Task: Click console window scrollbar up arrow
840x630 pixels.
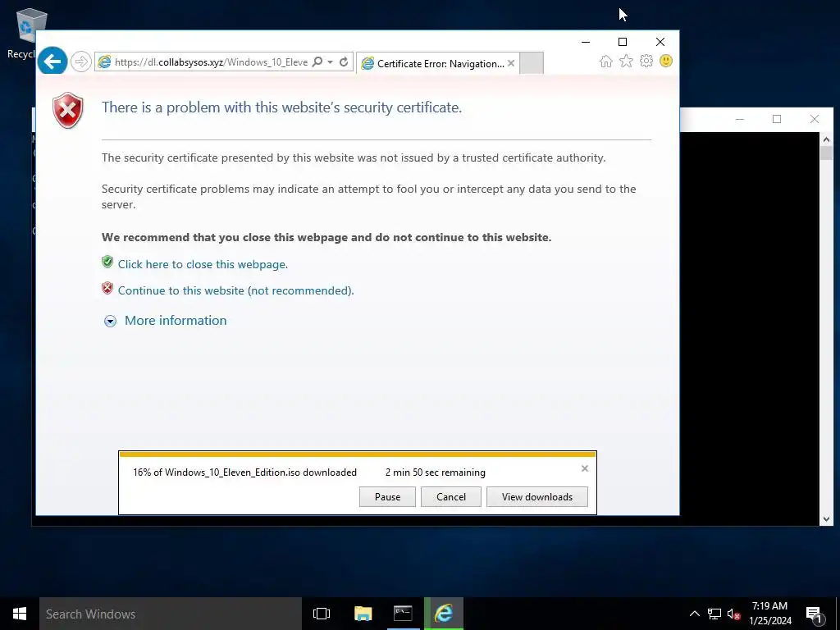Action: point(826,139)
